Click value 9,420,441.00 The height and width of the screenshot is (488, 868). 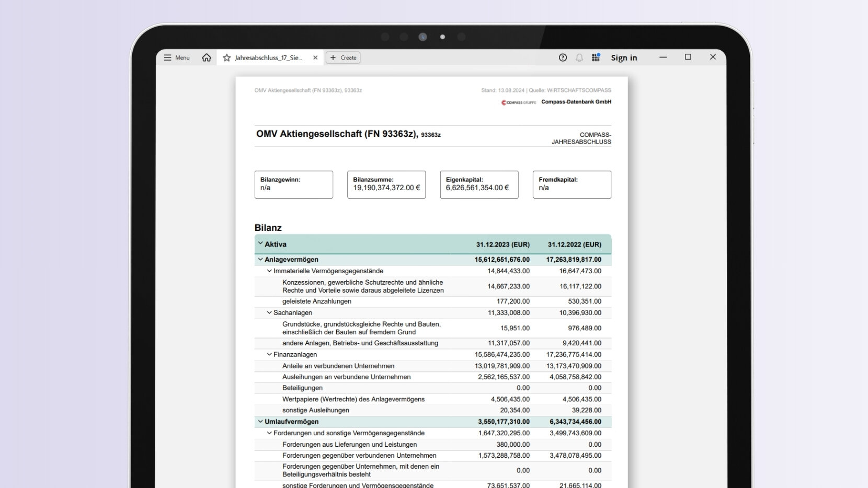(x=582, y=343)
